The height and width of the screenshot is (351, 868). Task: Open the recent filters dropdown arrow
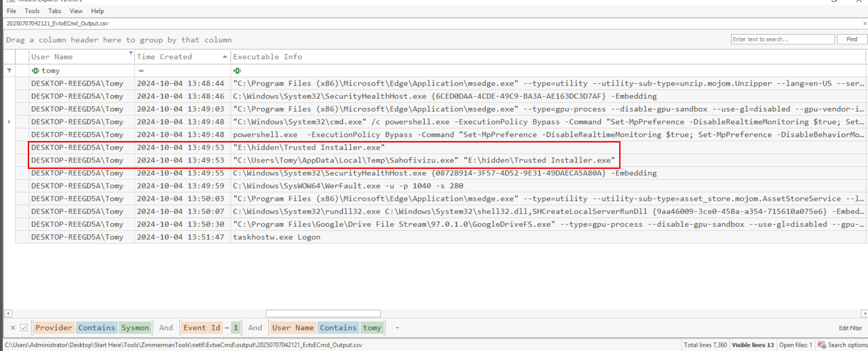(x=397, y=328)
